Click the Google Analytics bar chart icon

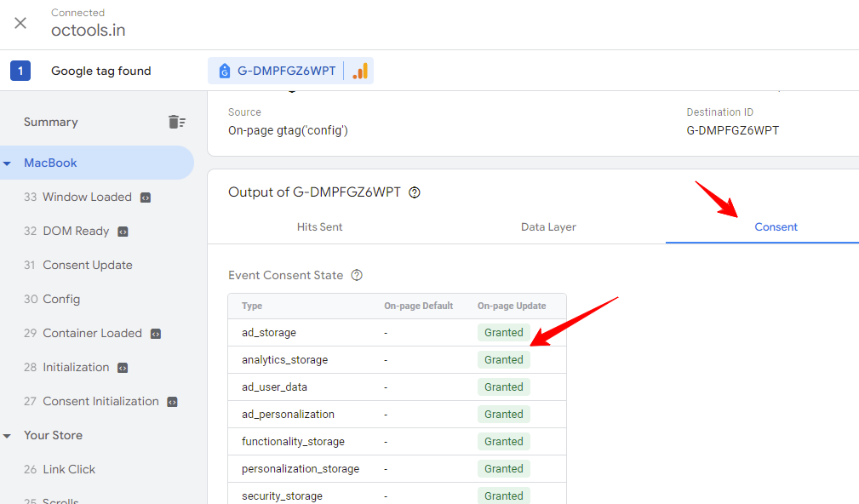point(360,71)
